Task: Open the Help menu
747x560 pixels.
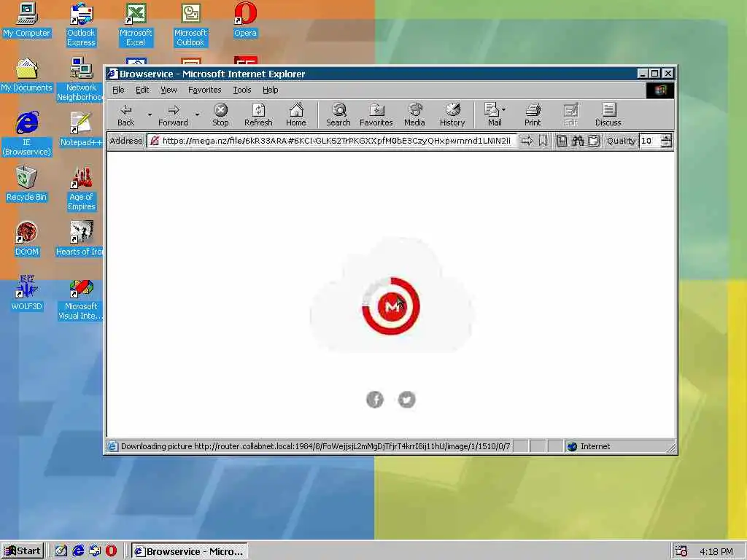Action: (x=270, y=90)
